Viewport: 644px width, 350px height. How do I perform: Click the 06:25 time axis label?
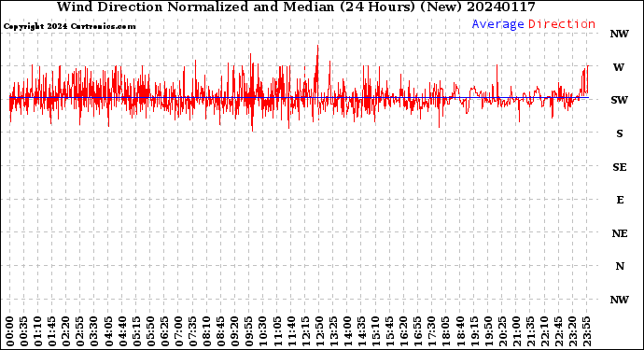[x=164, y=331]
